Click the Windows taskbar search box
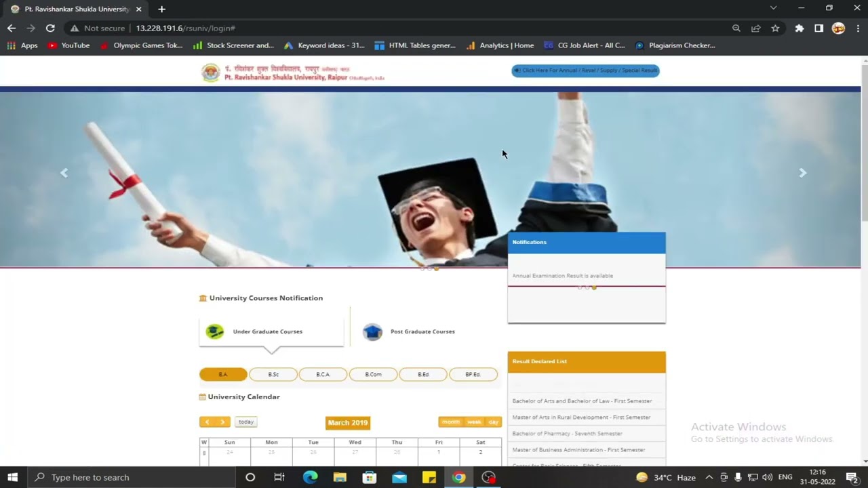This screenshot has width=868, height=488. click(x=130, y=477)
